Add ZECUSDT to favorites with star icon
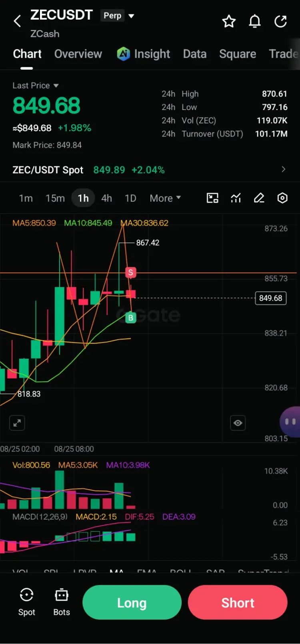Viewport: 300px width, 644px height. click(x=229, y=21)
